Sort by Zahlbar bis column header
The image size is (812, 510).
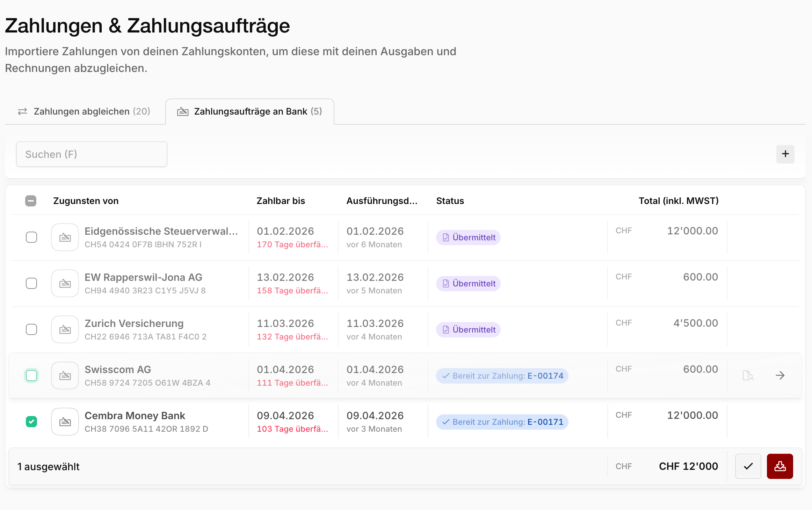pos(281,201)
